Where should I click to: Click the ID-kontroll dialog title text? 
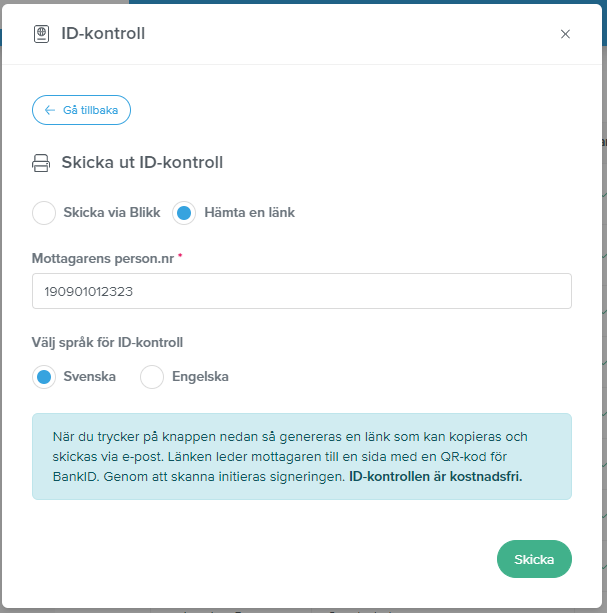103,34
